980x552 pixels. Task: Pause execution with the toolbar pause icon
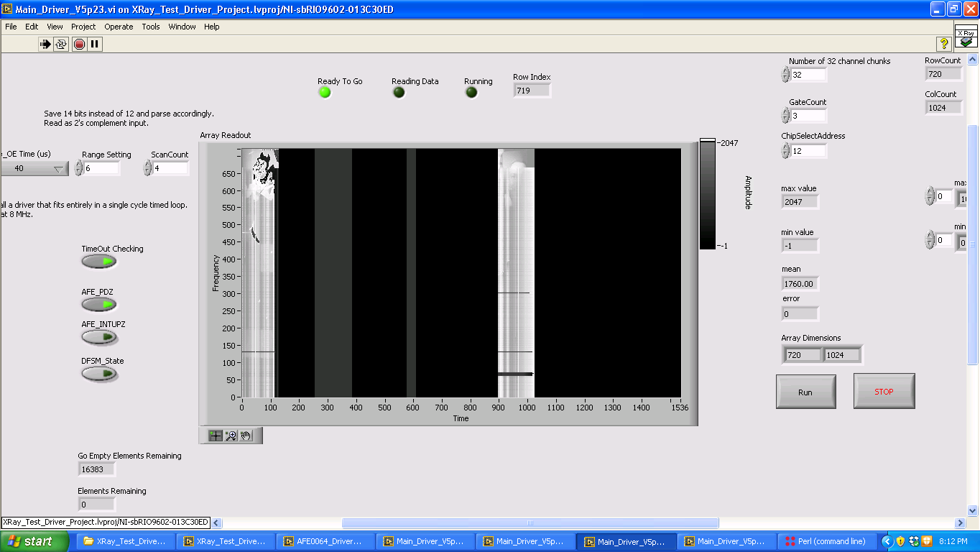point(95,44)
